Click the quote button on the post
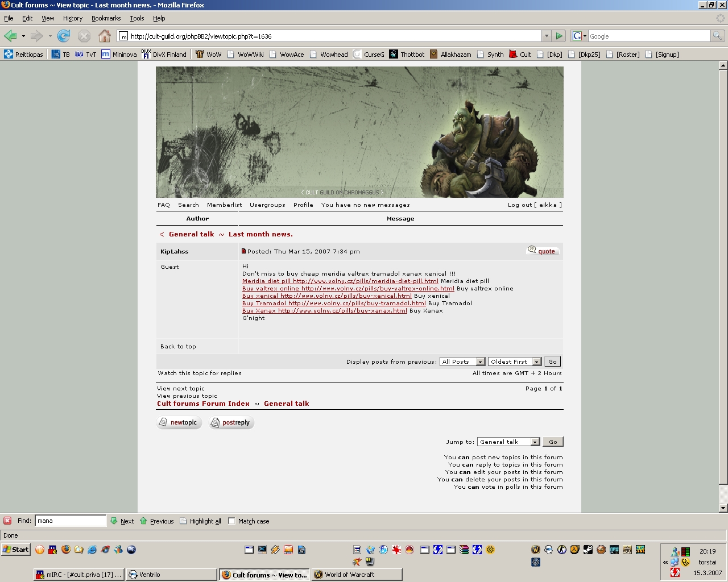Image resolution: width=728 pixels, height=582 pixels. pos(543,251)
